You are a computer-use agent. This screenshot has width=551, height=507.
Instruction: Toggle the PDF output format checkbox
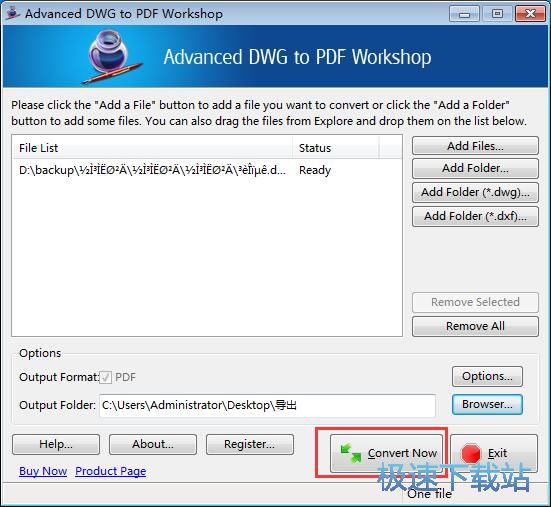[x=105, y=377]
